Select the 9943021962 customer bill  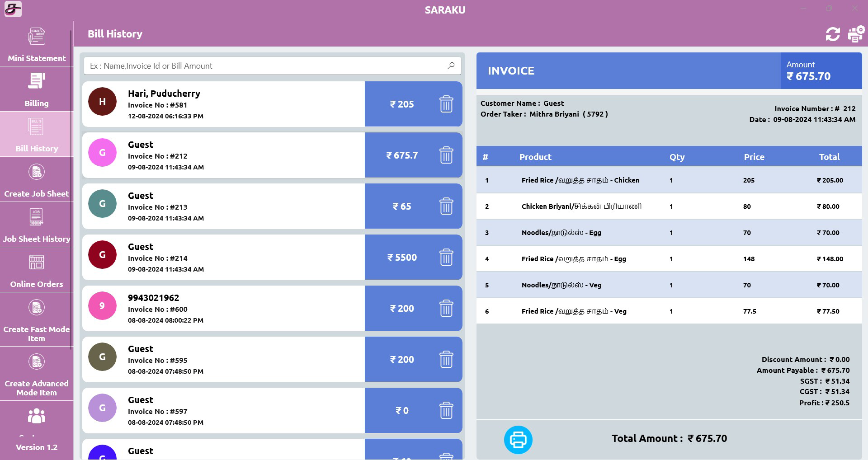[154, 298]
